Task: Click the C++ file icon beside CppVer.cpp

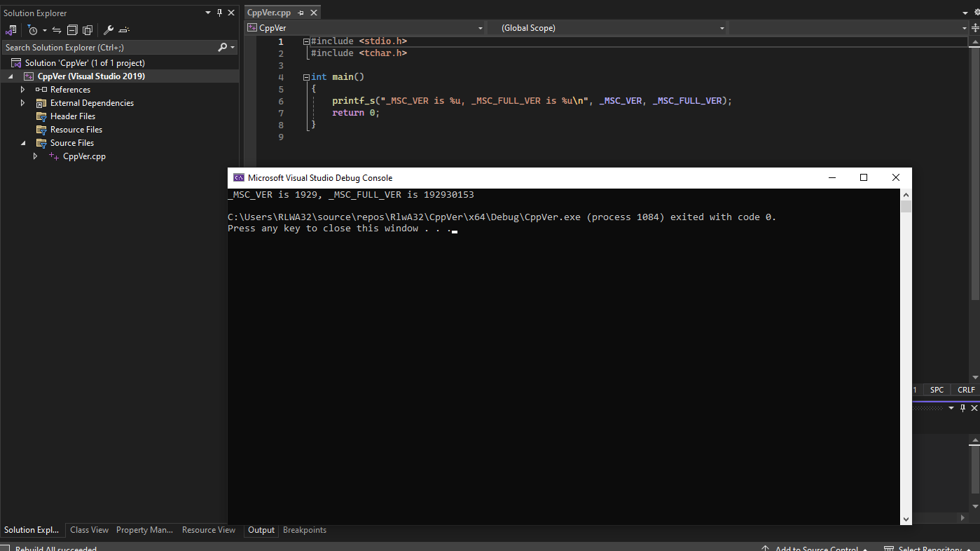Action: point(53,156)
